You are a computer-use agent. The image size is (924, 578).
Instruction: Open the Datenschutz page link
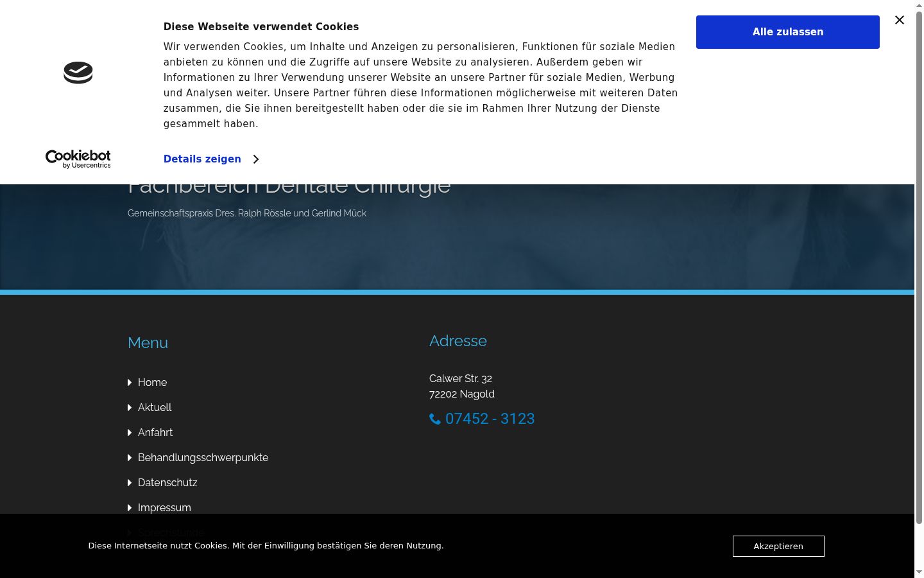[x=167, y=482]
